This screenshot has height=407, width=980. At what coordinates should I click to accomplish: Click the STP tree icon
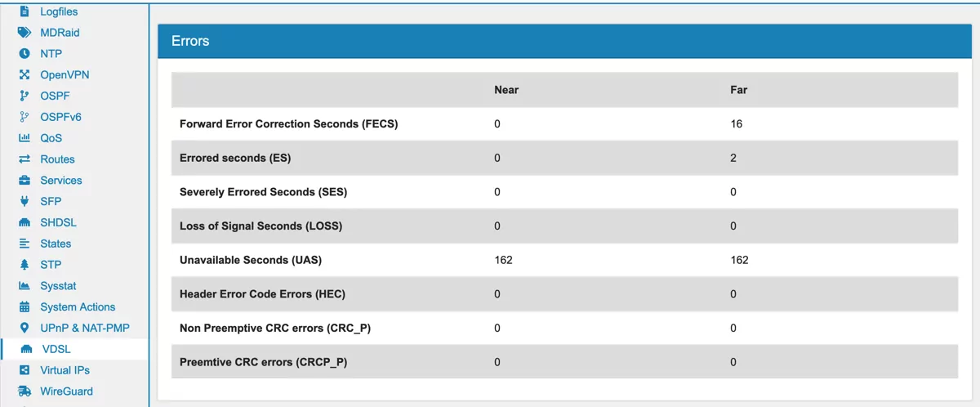[24, 265]
